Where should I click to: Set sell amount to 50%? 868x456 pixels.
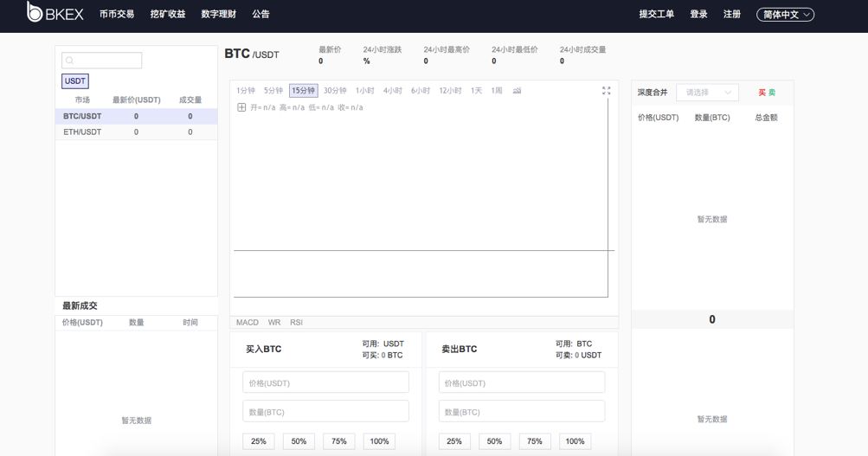coord(494,441)
